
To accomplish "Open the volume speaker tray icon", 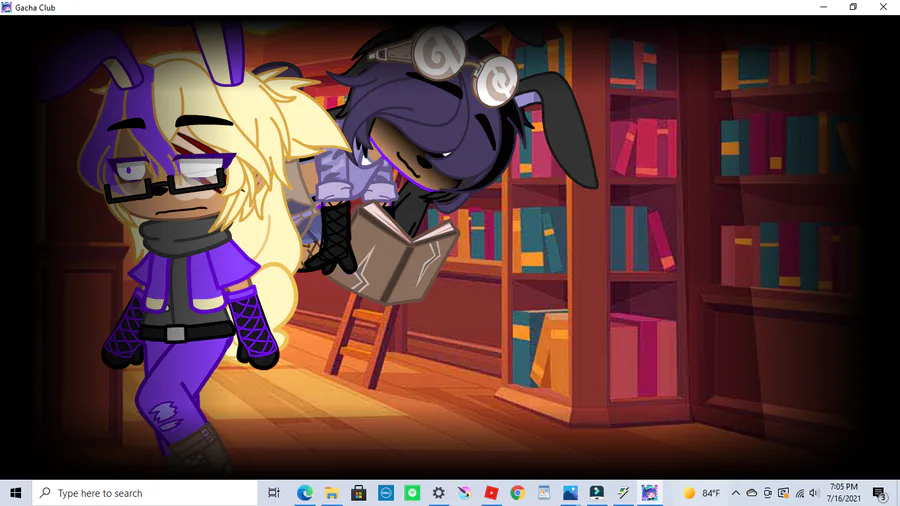I will click(x=814, y=493).
